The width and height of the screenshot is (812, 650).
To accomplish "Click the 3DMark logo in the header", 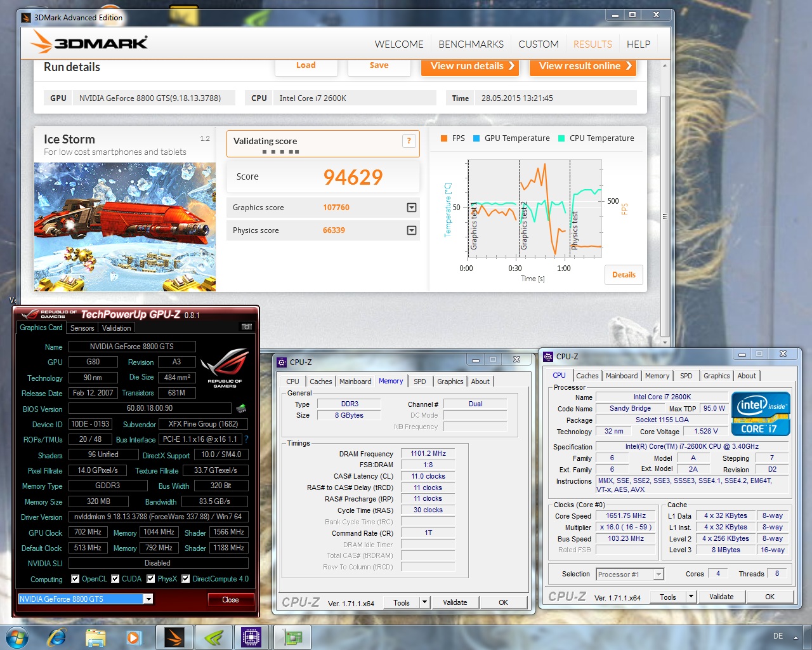I will [89, 43].
